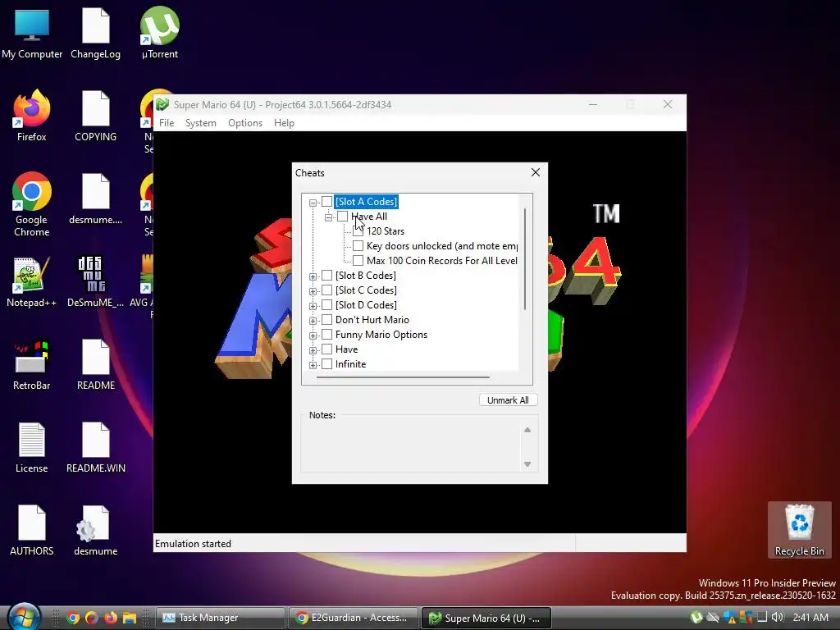
Task: Expand the [Slot C Codes] node
Action: [x=313, y=291]
